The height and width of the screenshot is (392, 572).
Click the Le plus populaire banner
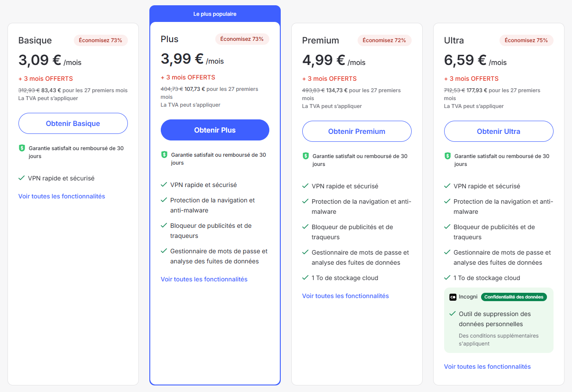point(215,14)
